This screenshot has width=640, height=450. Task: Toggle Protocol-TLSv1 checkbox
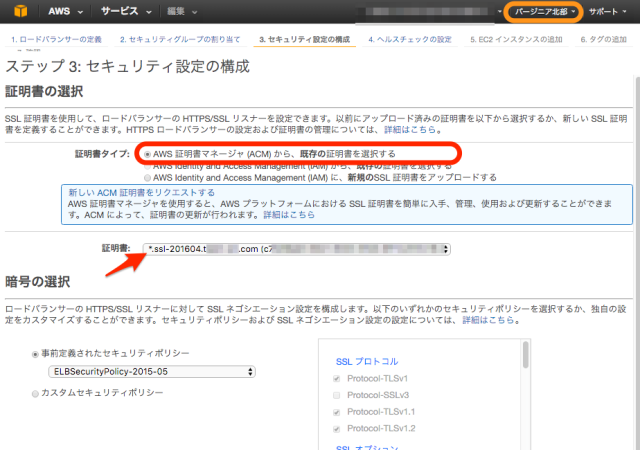pos(337,379)
